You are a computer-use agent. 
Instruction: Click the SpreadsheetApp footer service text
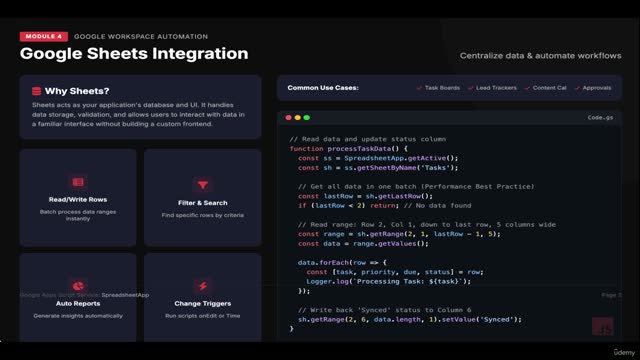[125, 295]
